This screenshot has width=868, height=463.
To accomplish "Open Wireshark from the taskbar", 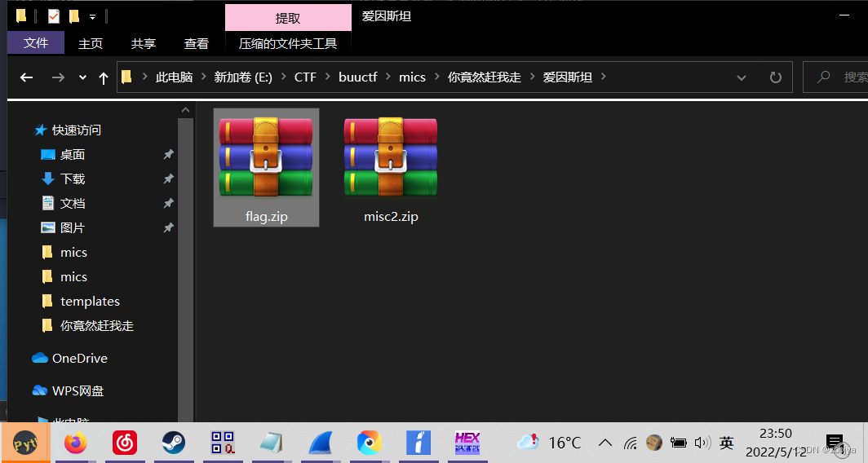I will click(321, 443).
